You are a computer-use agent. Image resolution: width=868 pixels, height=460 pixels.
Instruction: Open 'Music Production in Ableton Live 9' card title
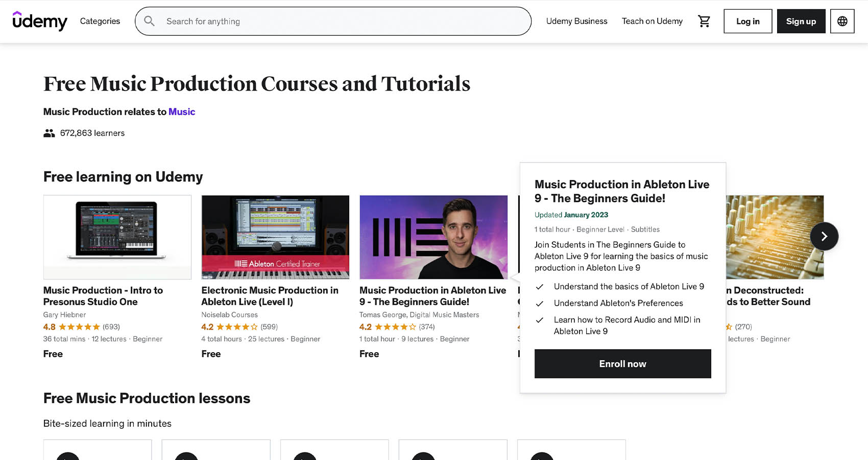coord(433,296)
